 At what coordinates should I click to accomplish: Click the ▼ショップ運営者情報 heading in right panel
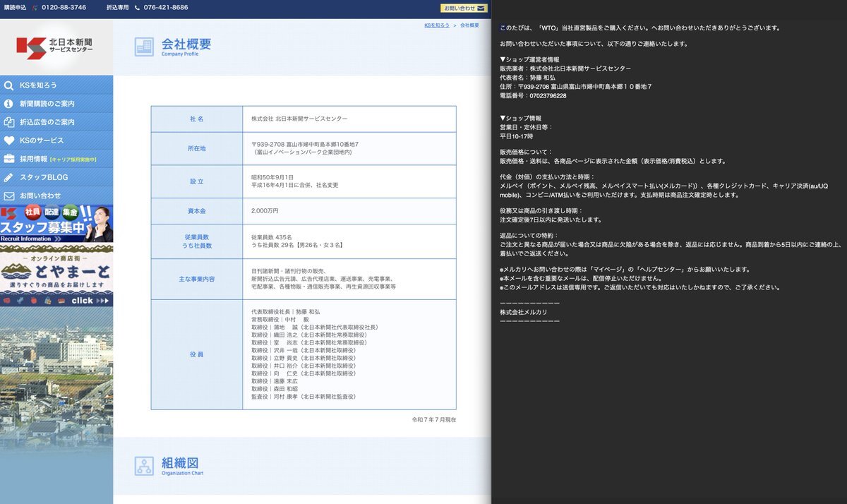click(529, 59)
